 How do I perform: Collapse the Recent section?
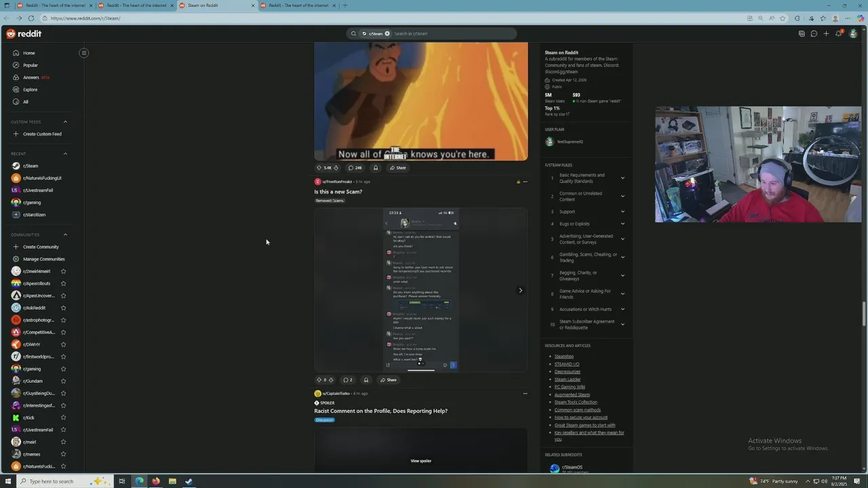point(65,154)
